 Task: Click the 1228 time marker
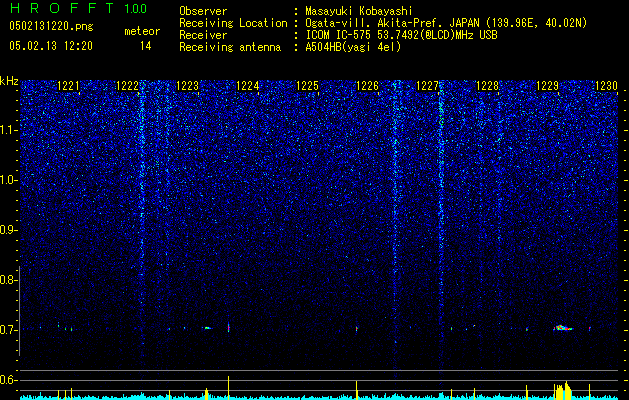[487, 86]
